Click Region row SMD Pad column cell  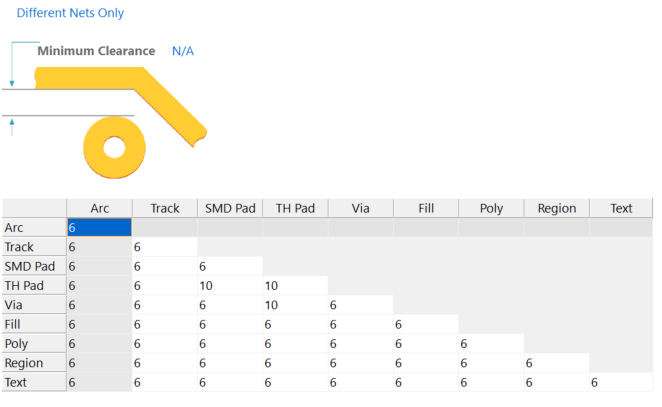pos(230,363)
